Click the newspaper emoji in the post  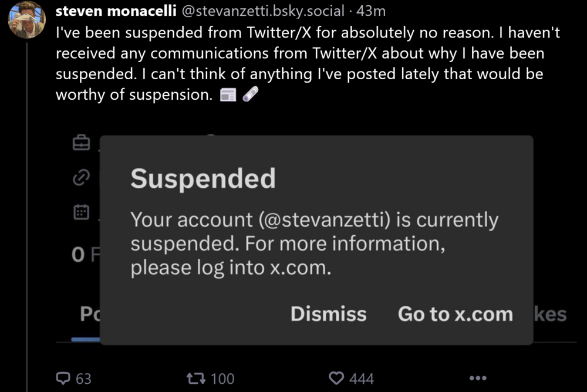point(227,94)
